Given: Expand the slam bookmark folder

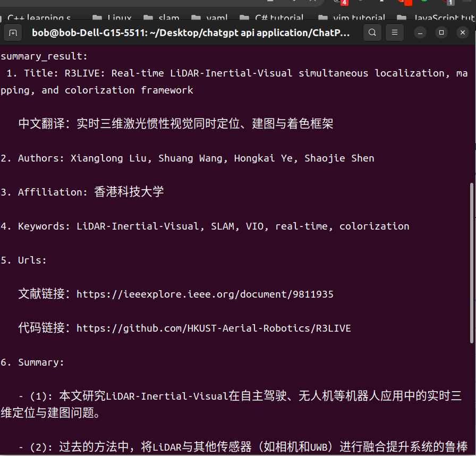Looking at the screenshot, I should point(161,18).
